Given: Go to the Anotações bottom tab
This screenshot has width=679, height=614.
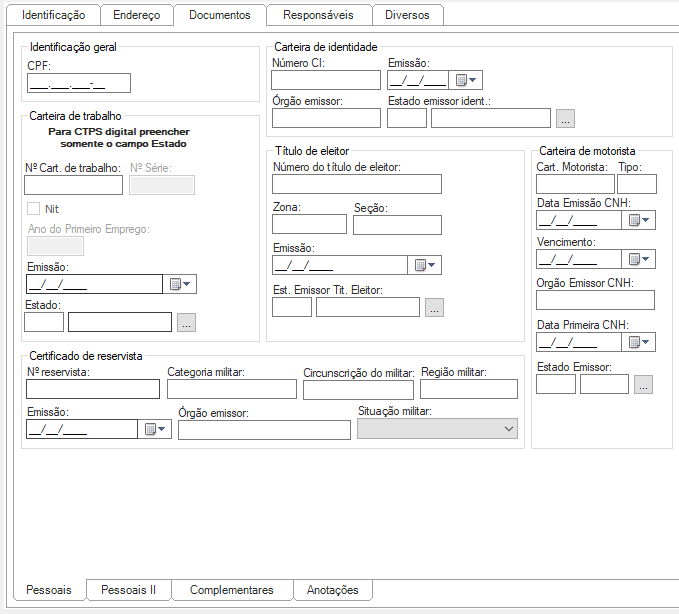Looking at the screenshot, I should point(333,590).
